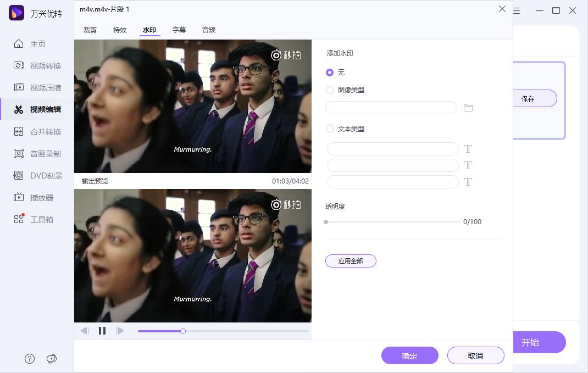Image resolution: width=588 pixels, height=373 pixels.
Task: Select the DVD刻录 sidebar icon
Action: (41, 175)
